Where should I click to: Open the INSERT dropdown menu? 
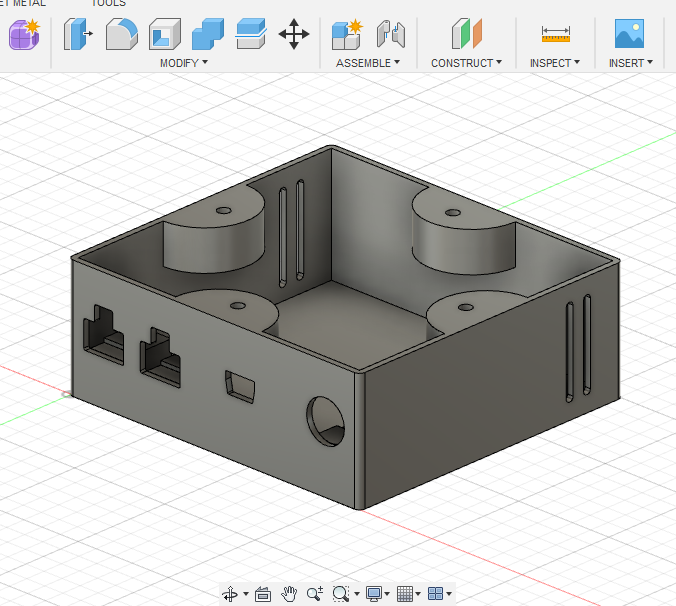(x=631, y=63)
